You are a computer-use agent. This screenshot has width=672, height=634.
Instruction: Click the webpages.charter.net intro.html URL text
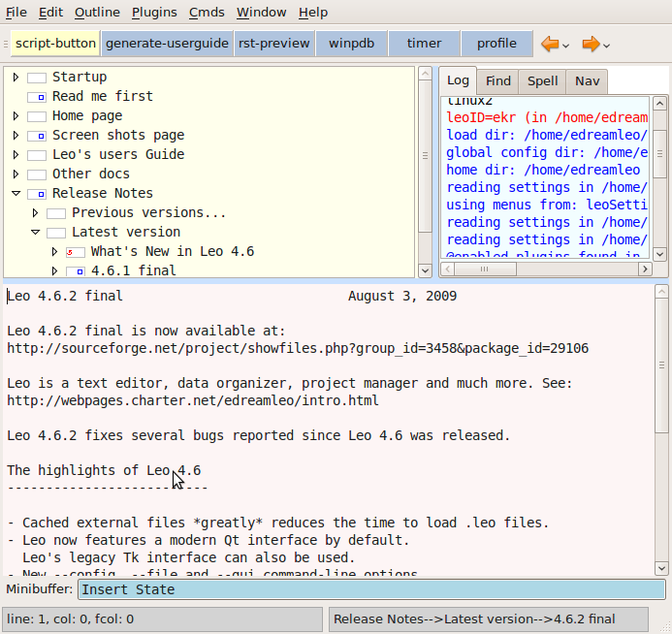193,400
